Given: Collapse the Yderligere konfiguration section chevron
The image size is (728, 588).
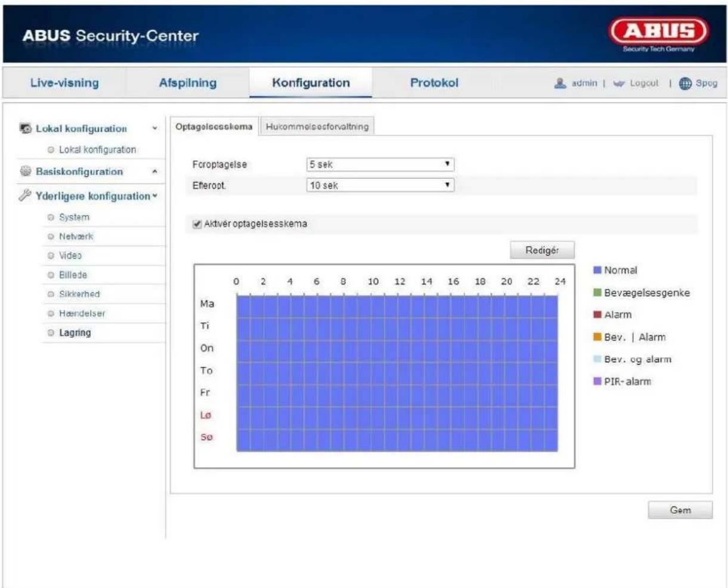Looking at the screenshot, I should coord(155,196).
